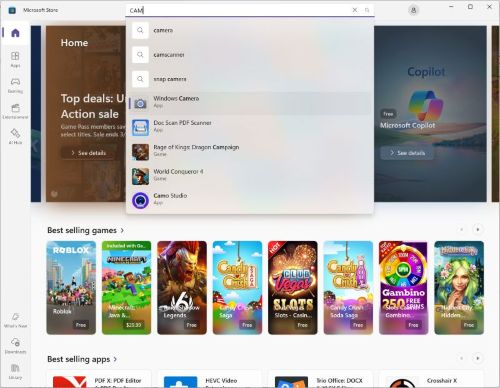Open PDF X: PDF Editor app card
This screenshot has width=500, height=388.
tap(99, 379)
